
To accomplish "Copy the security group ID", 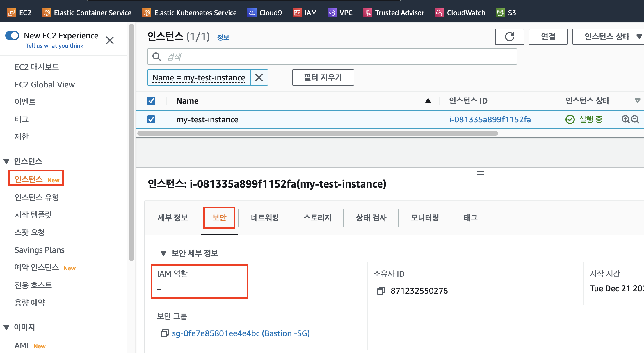I will [x=164, y=333].
